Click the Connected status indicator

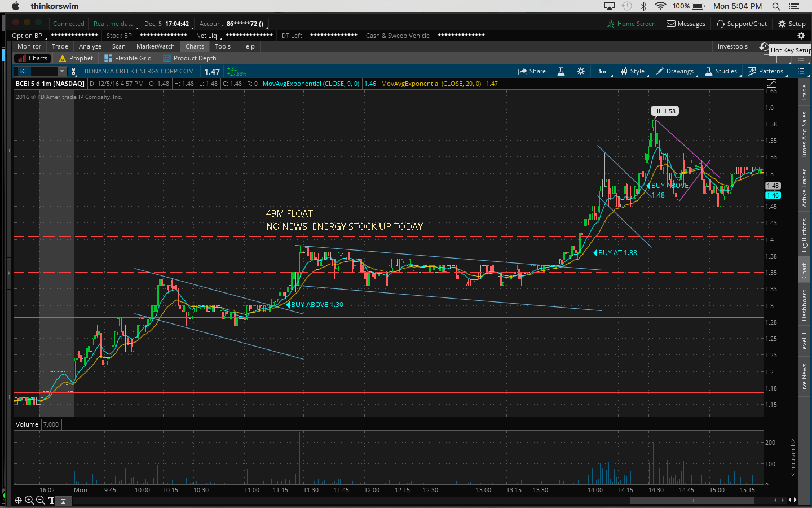68,24
